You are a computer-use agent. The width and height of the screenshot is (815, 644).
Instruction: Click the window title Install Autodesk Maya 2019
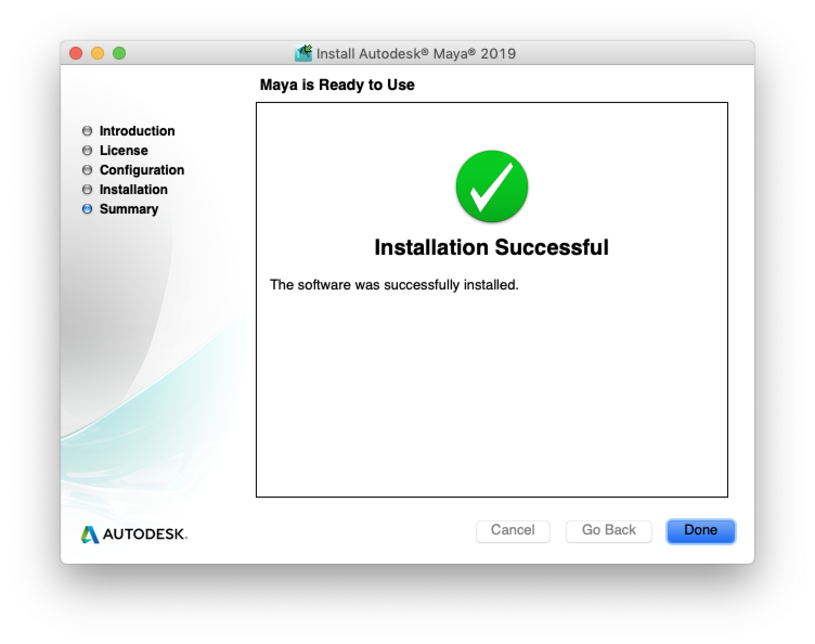pyautogui.click(x=415, y=54)
